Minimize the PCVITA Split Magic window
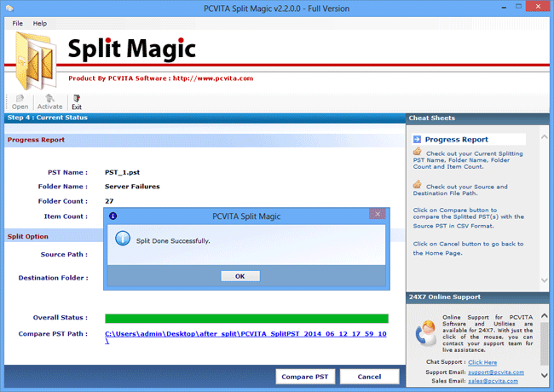The height and width of the screenshot is (392, 554). pos(504,8)
